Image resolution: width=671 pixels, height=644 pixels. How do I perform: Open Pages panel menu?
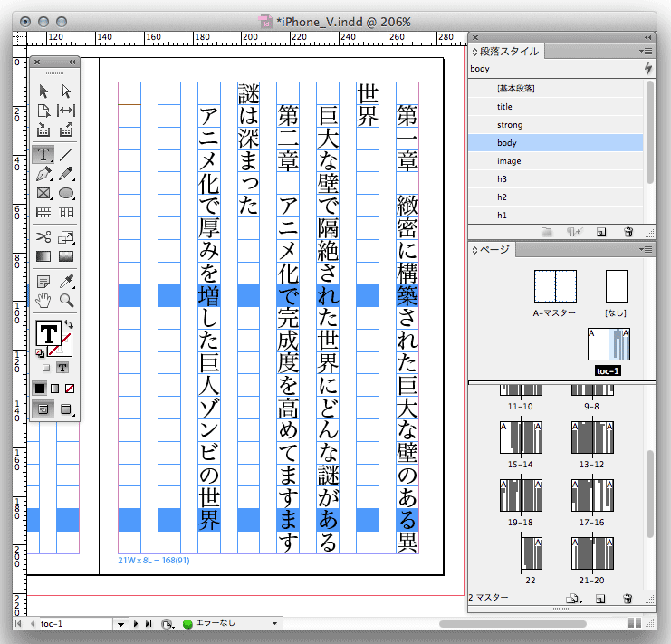pos(647,249)
